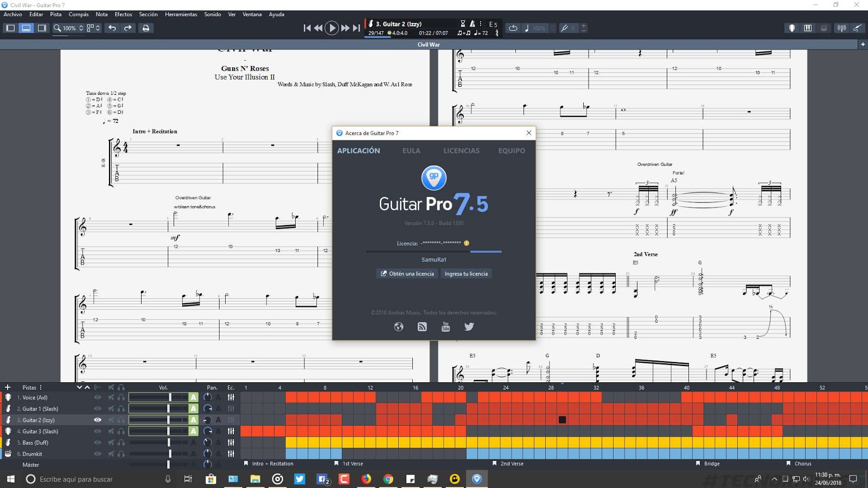Open the Pista menu
868x488 pixels.
pyautogui.click(x=56, y=15)
